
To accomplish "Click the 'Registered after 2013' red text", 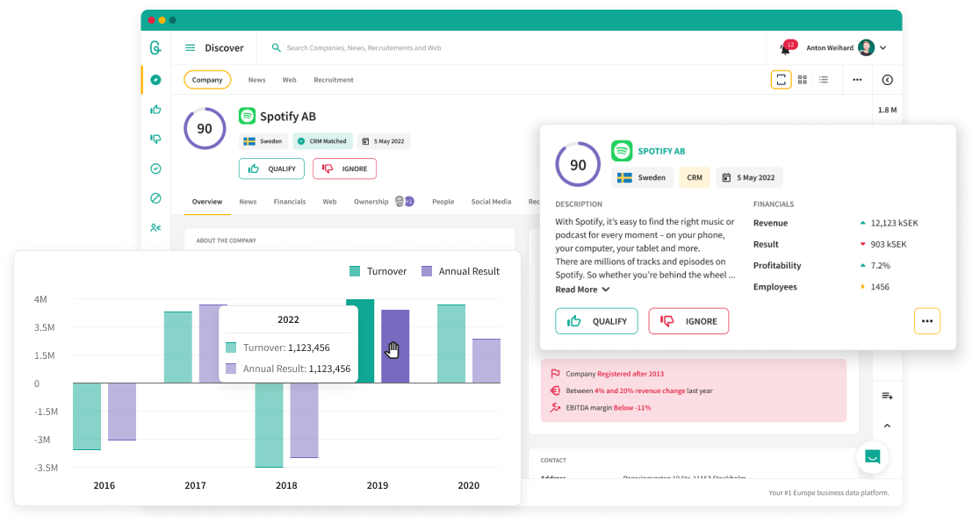I will pos(631,374).
